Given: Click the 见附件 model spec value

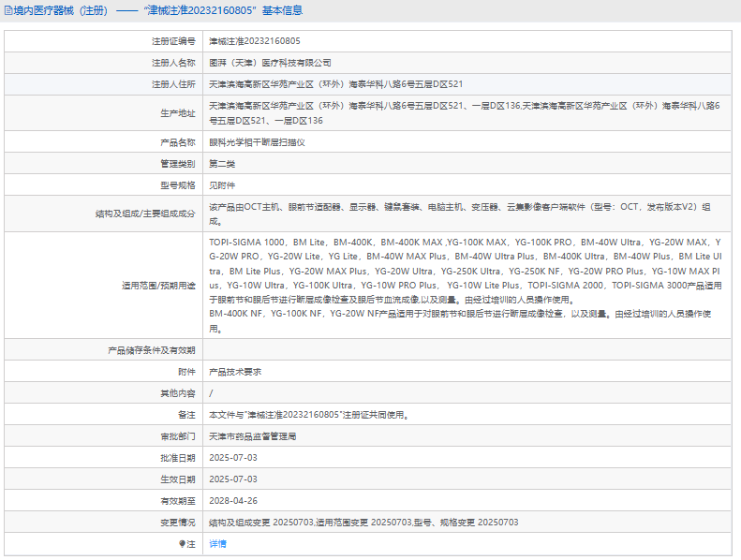Looking at the screenshot, I should point(222,185).
